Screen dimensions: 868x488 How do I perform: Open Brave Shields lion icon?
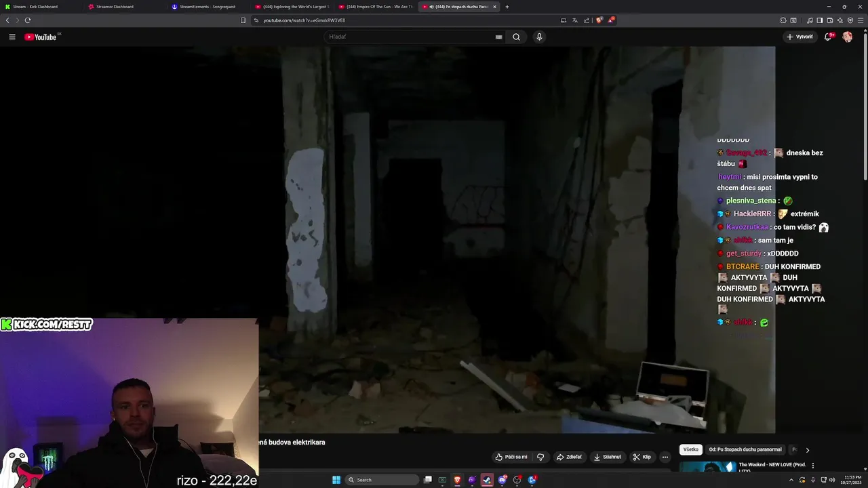[599, 20]
